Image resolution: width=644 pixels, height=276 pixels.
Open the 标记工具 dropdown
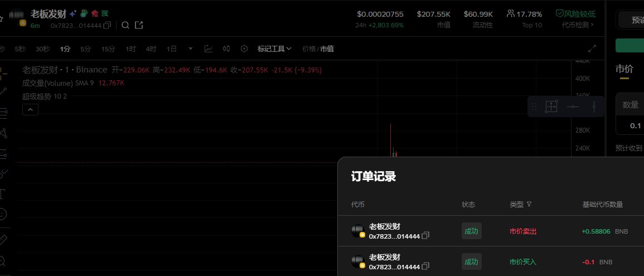coord(274,49)
